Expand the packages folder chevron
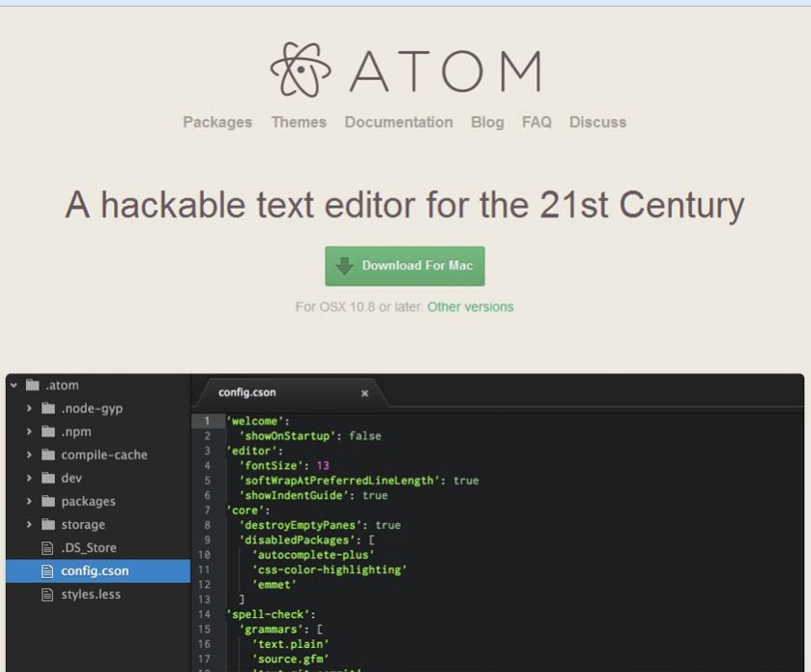The width and height of the screenshot is (811, 672). coord(29,501)
